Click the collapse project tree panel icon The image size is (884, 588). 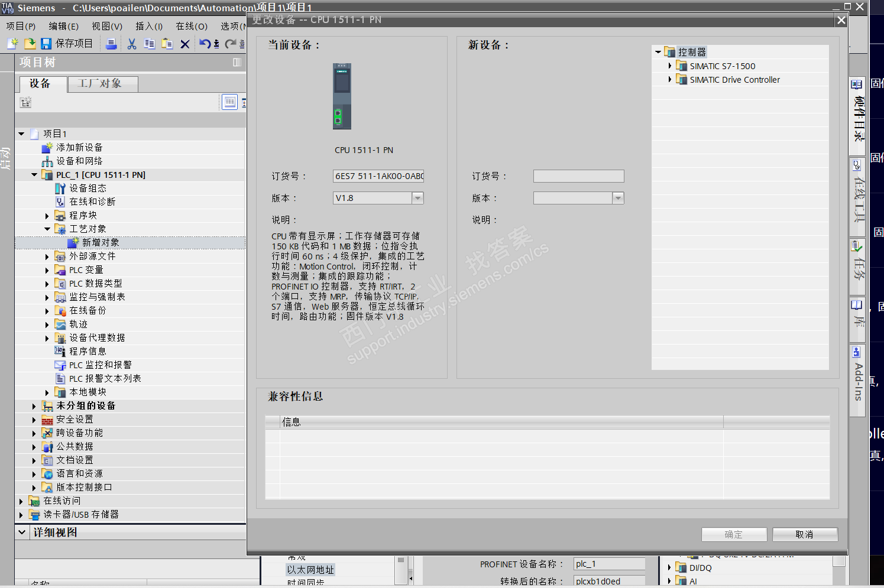pyautogui.click(x=237, y=62)
